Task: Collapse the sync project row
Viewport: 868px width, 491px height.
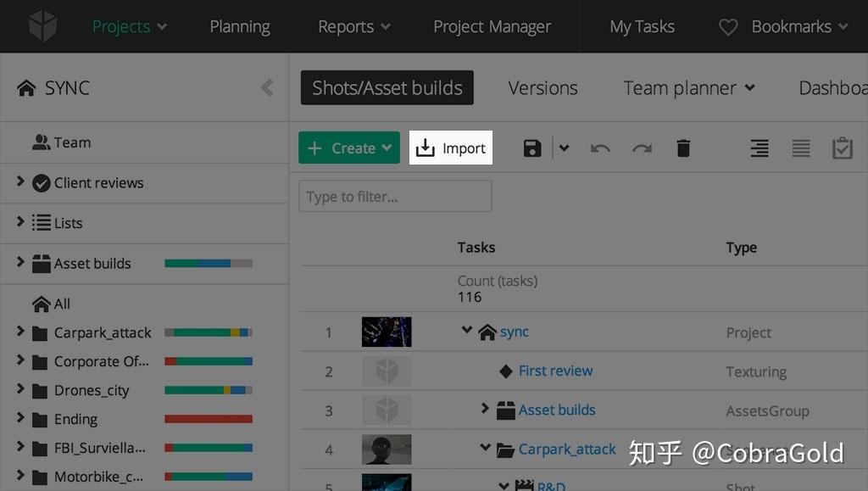Action: coord(466,330)
